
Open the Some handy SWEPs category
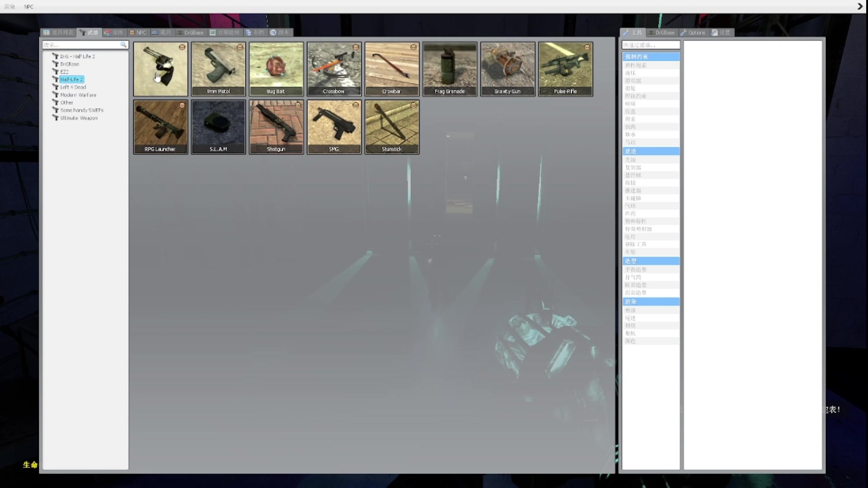(82, 110)
